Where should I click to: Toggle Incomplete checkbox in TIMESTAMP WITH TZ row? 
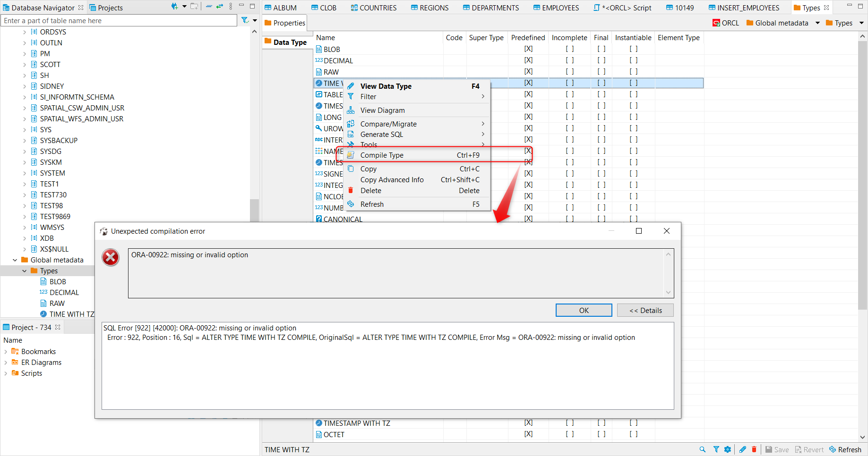click(570, 422)
